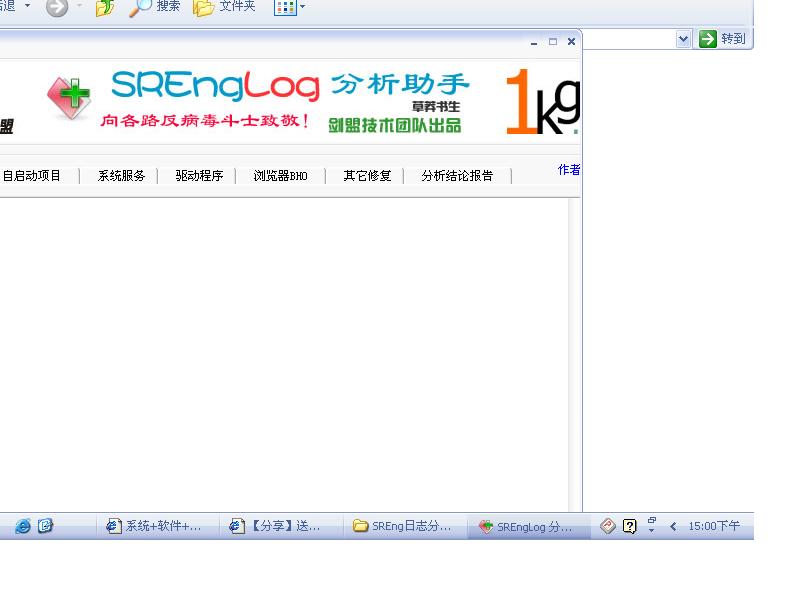Click the Explorer up-folder icon

(x=105, y=8)
